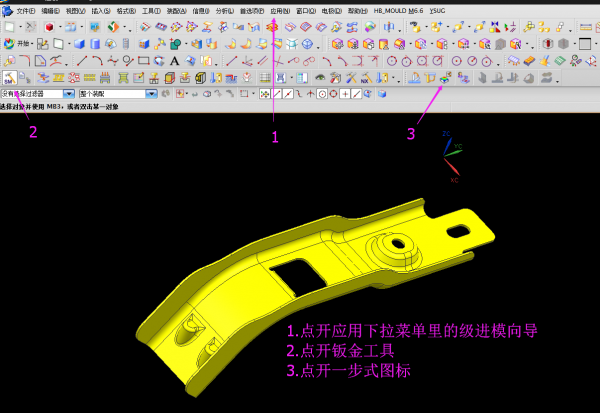600x413 pixels.
Task: Open the HB_MOULD M6.6 menu
Action: (398, 11)
